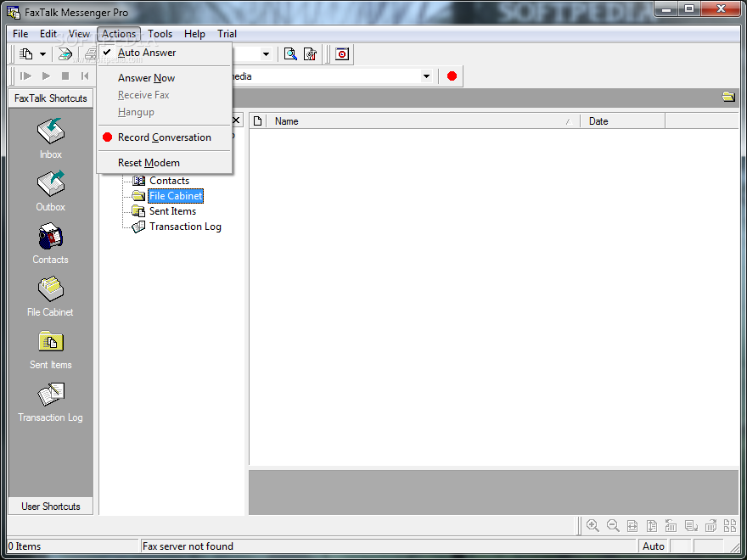Viewport: 747px width, 560px height.
Task: Select File Cabinet in the folder tree
Action: pos(176,196)
